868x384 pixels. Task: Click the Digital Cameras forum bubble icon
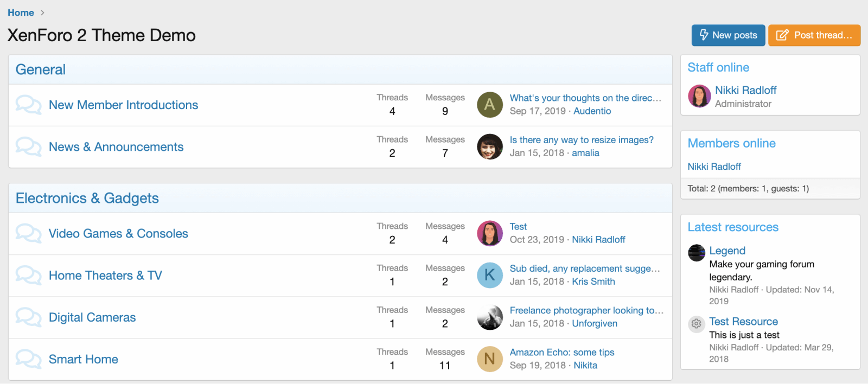coord(28,317)
